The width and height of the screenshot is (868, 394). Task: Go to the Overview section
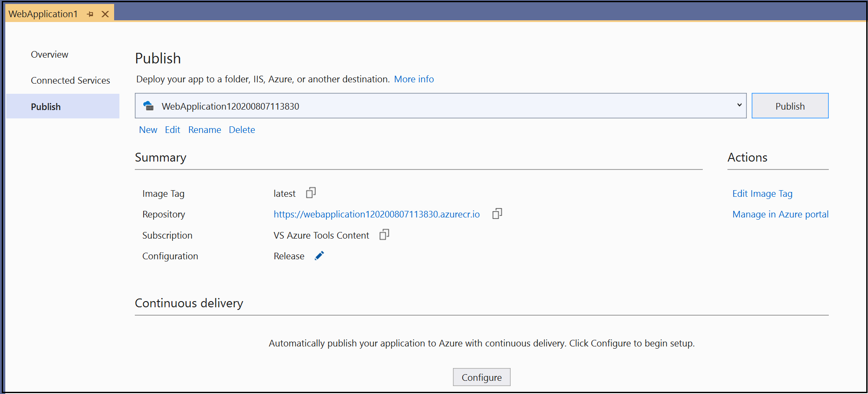(49, 55)
